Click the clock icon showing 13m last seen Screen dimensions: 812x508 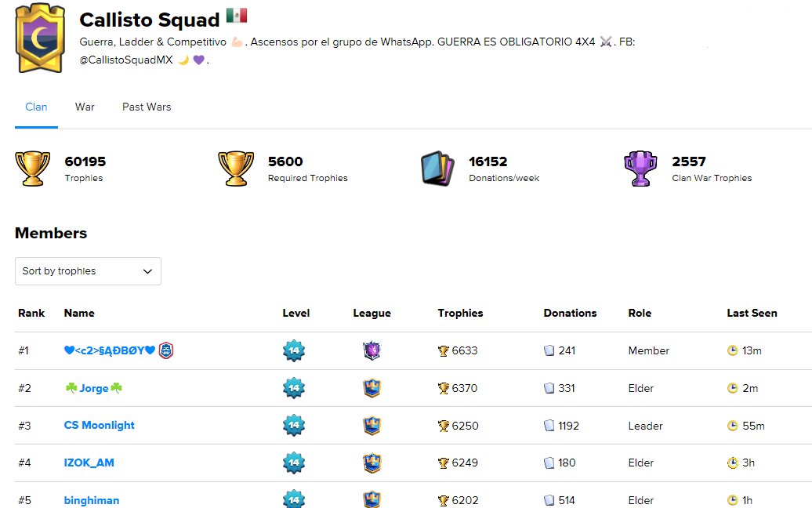(731, 350)
